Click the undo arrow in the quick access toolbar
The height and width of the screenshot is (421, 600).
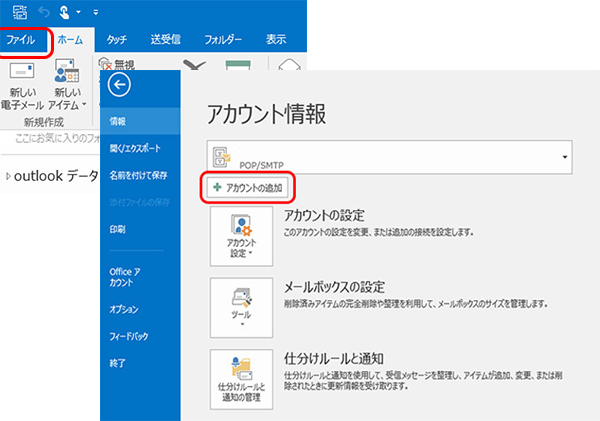46,12
